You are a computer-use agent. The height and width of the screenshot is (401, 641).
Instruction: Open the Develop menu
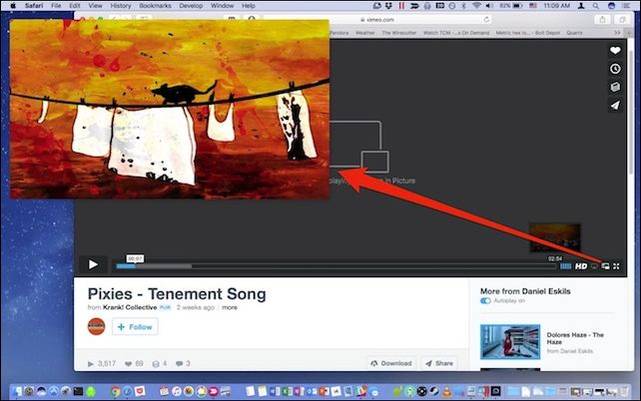[x=191, y=6]
